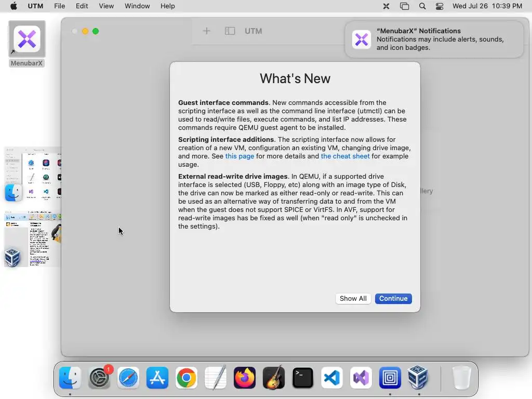Click the MenubarX icon in menu bar
The width and height of the screenshot is (532, 399).
point(386,6)
